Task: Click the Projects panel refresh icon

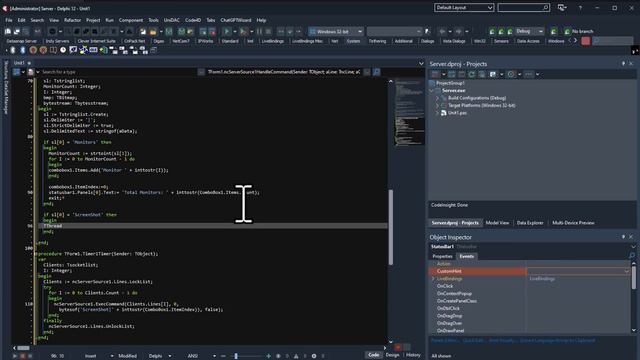Action: click(x=472, y=74)
